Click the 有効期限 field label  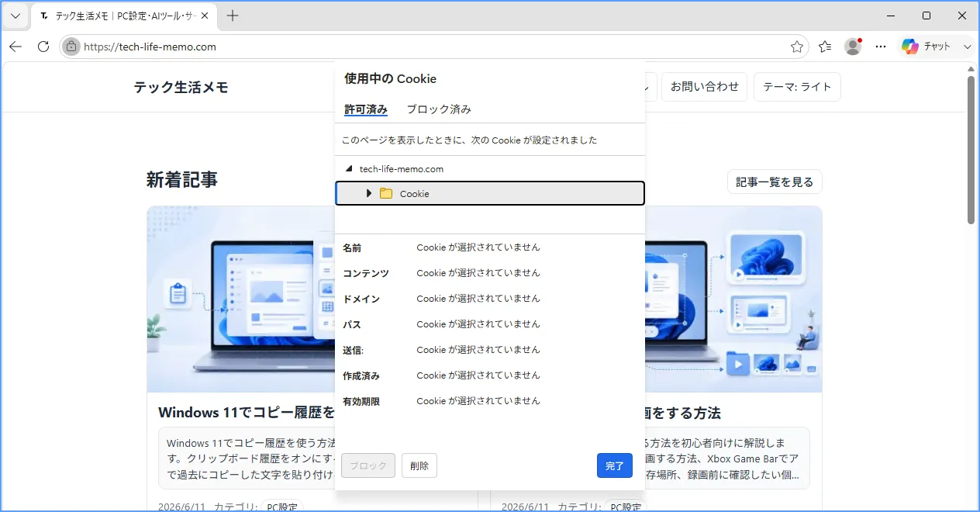coord(361,401)
